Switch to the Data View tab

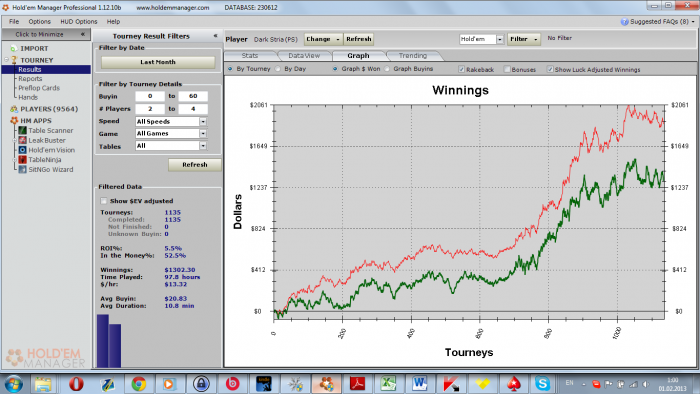click(304, 56)
